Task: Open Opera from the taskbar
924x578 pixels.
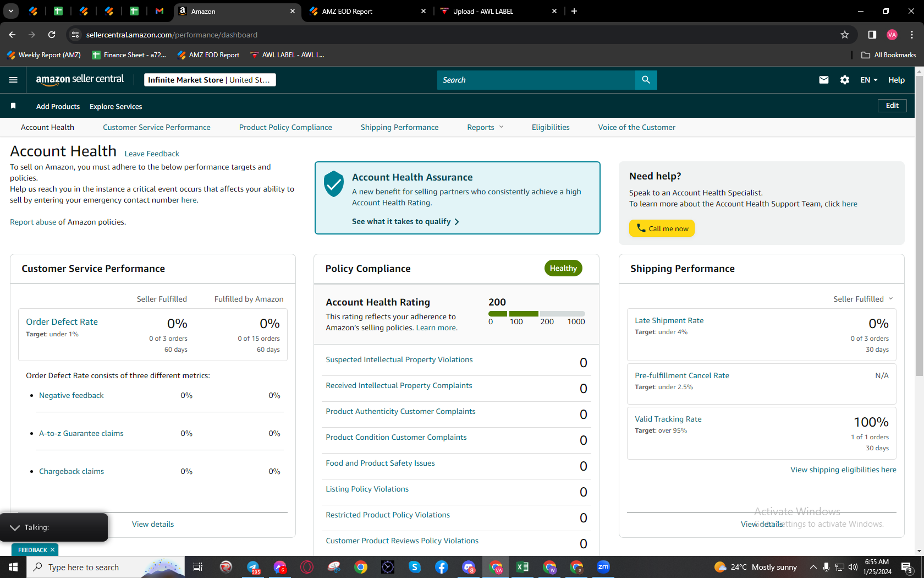Action: pyautogui.click(x=307, y=567)
